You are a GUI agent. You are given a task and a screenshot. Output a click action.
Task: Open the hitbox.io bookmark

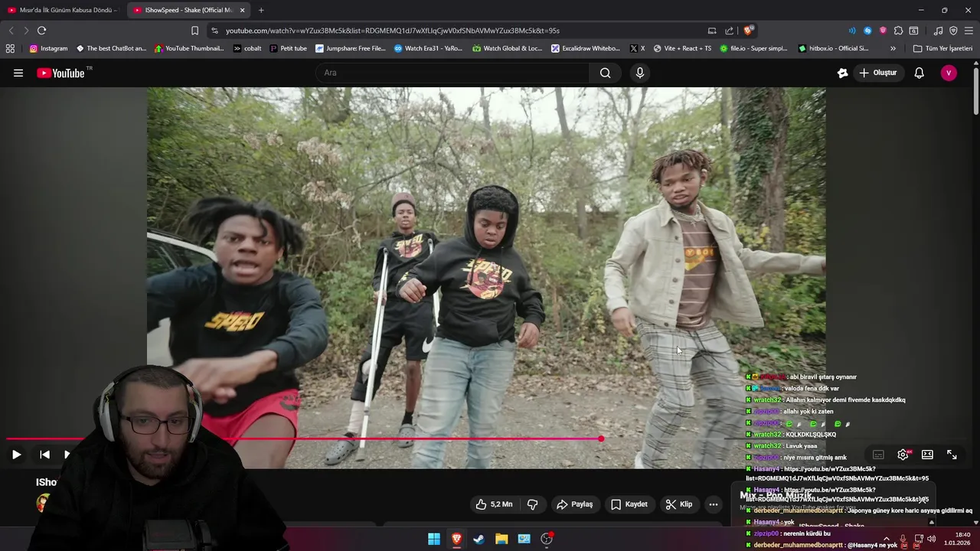[833, 48]
